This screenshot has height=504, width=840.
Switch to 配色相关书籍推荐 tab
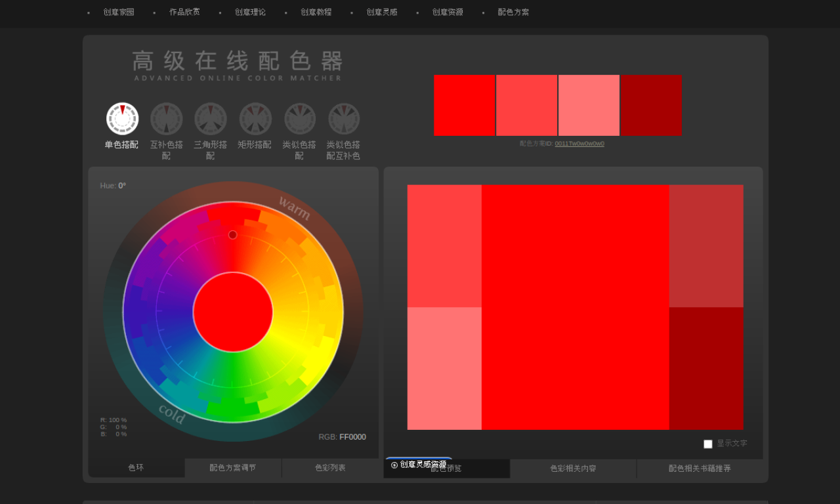pyautogui.click(x=700, y=469)
